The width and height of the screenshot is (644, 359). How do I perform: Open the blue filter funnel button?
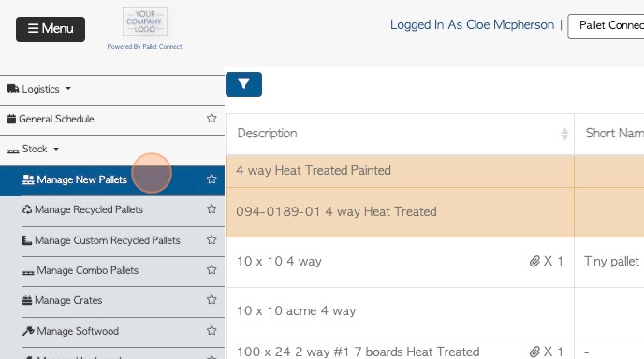pos(243,84)
